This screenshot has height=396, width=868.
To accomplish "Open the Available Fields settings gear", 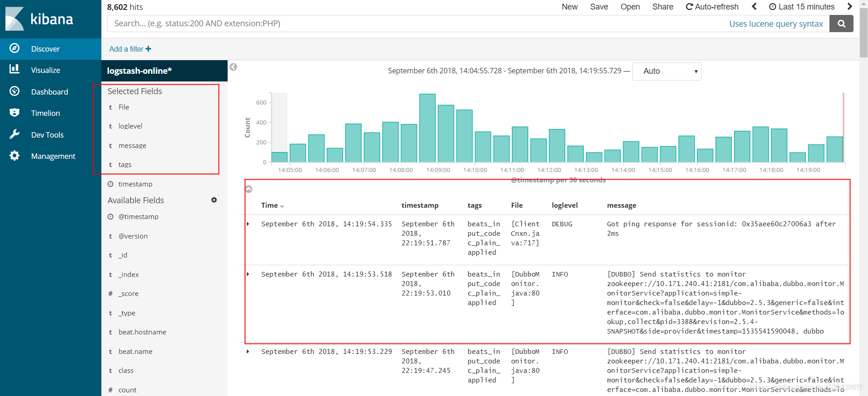I will pos(214,200).
